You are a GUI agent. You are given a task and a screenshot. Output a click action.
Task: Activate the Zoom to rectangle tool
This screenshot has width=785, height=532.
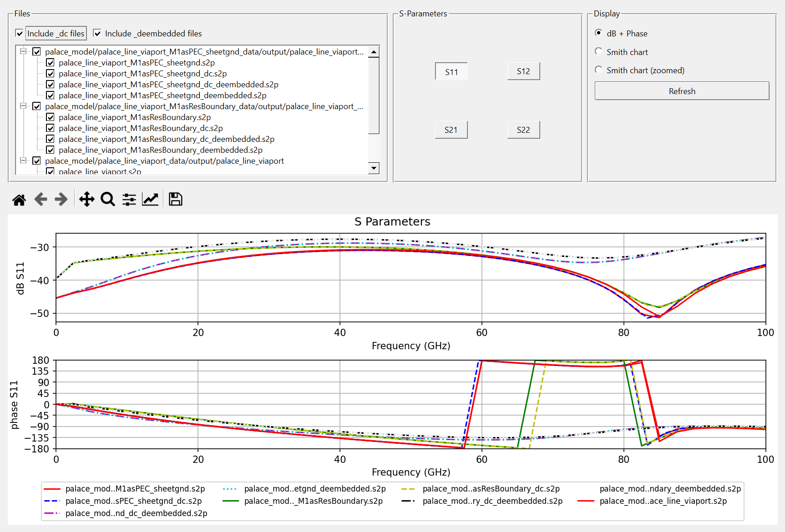pyautogui.click(x=108, y=199)
